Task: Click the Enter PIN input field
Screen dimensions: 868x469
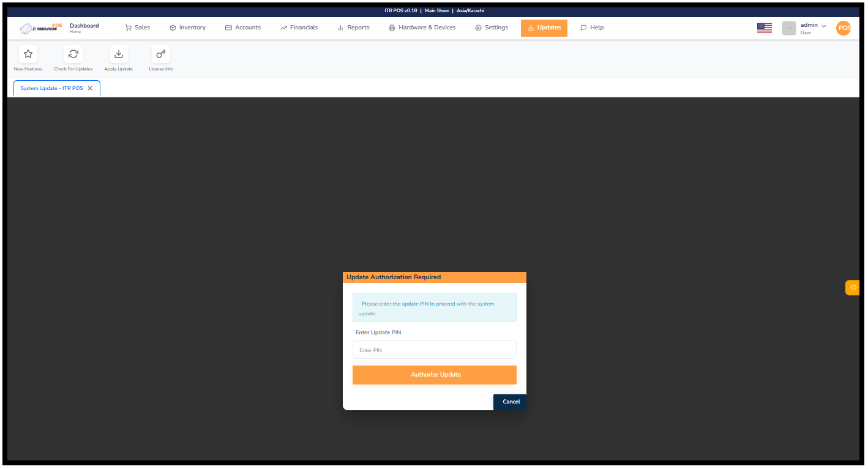Action: pyautogui.click(x=434, y=349)
